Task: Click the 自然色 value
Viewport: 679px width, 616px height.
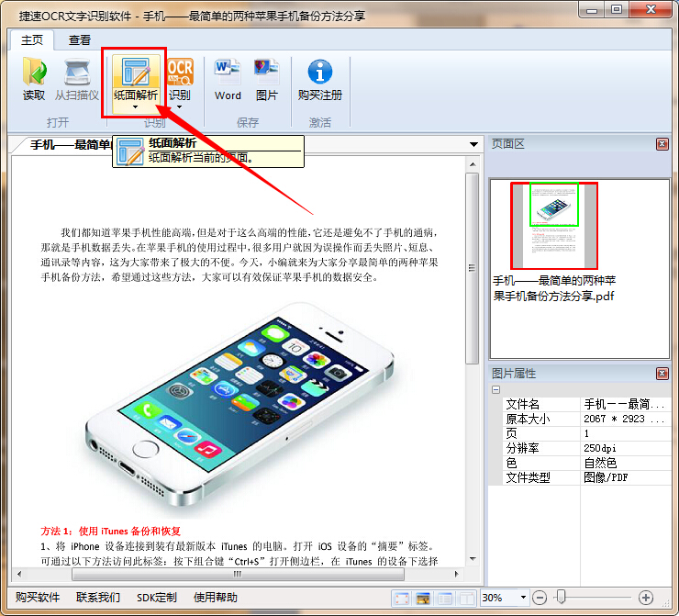Action: click(x=600, y=463)
